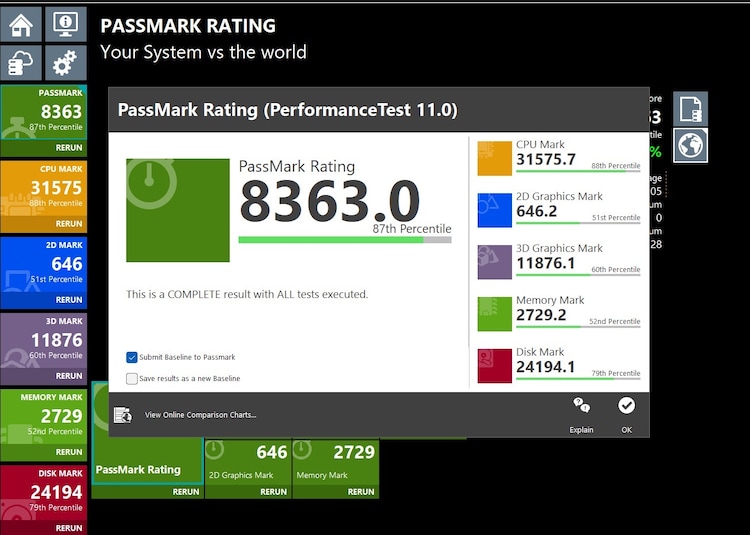This screenshot has height=535, width=750.
Task: Click the red Disk Mark icon in dialog
Action: coord(494,365)
